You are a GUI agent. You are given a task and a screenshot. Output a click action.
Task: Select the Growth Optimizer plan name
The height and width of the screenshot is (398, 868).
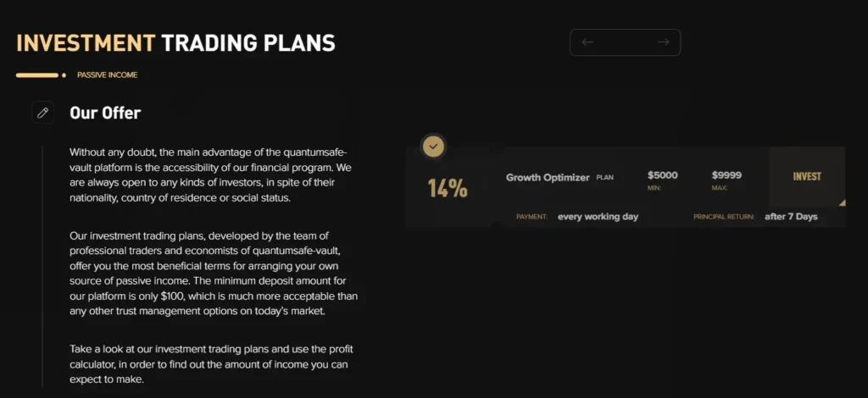[548, 178]
